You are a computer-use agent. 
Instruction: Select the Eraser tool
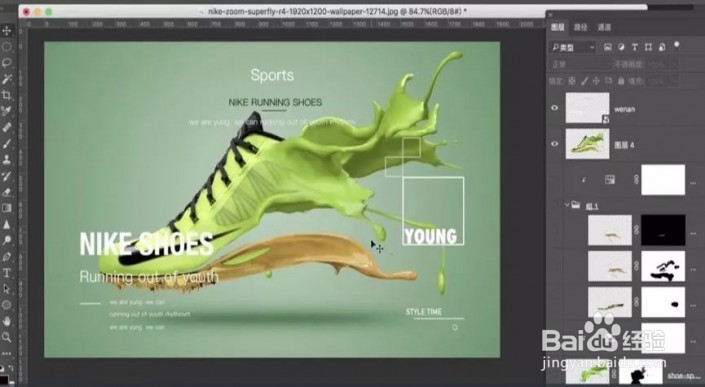(7, 192)
